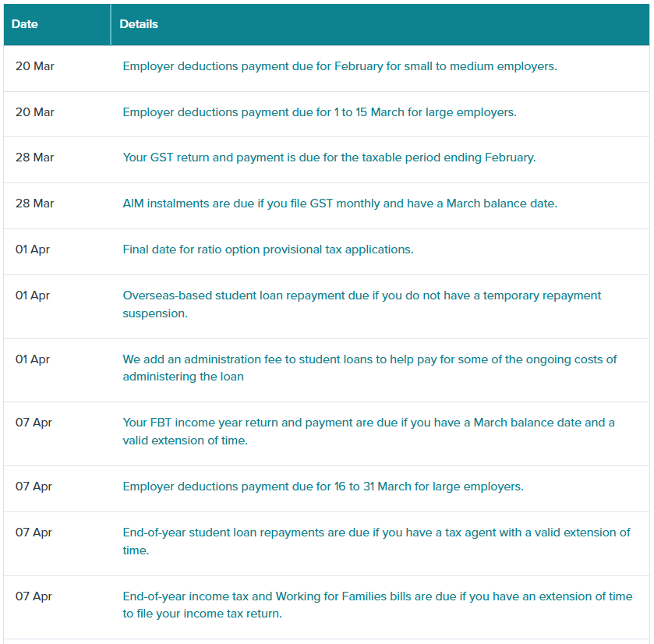The height and width of the screenshot is (644, 654).
Task: Open employer deductions link for 1 to 15 March
Action: coord(319,112)
